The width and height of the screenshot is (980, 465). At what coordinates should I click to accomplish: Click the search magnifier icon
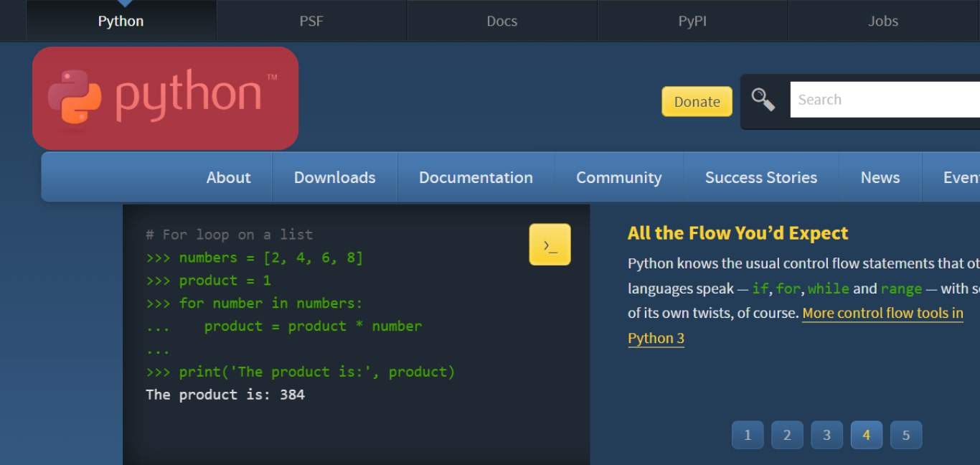point(763,100)
